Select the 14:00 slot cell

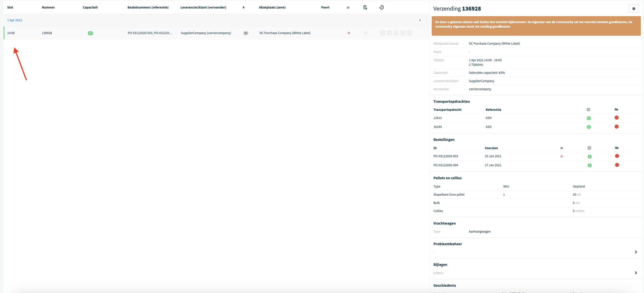(x=11, y=33)
